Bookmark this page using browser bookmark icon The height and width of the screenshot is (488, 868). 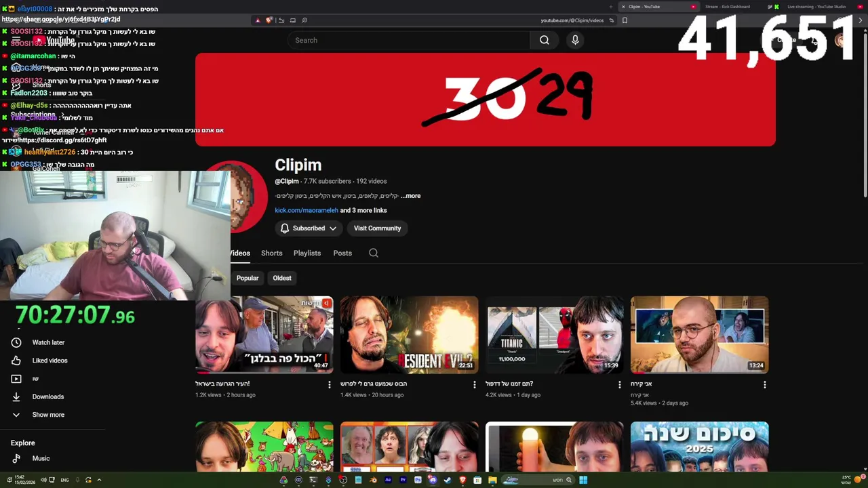625,20
